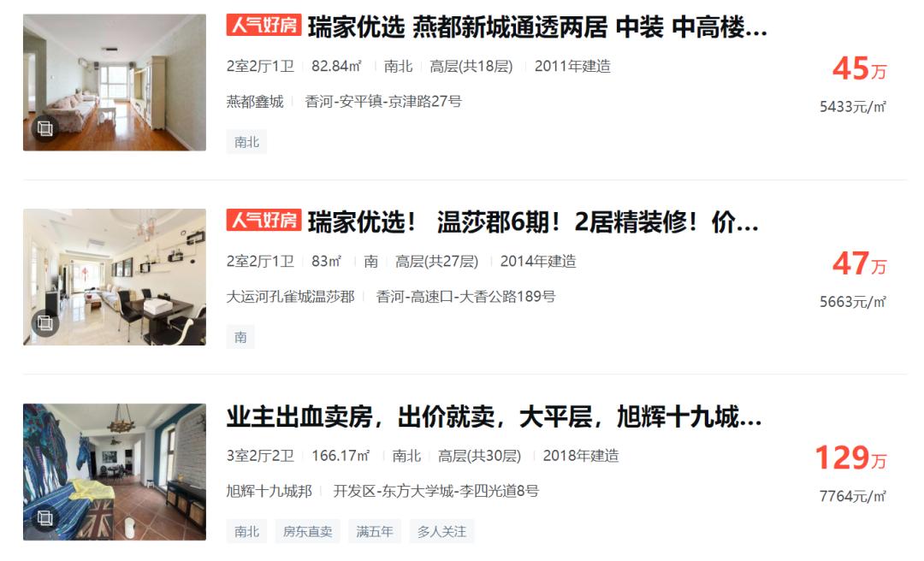924x561 pixels.
Task: Click the 旭辉十九城 living room thumbnail
Action: (115, 472)
